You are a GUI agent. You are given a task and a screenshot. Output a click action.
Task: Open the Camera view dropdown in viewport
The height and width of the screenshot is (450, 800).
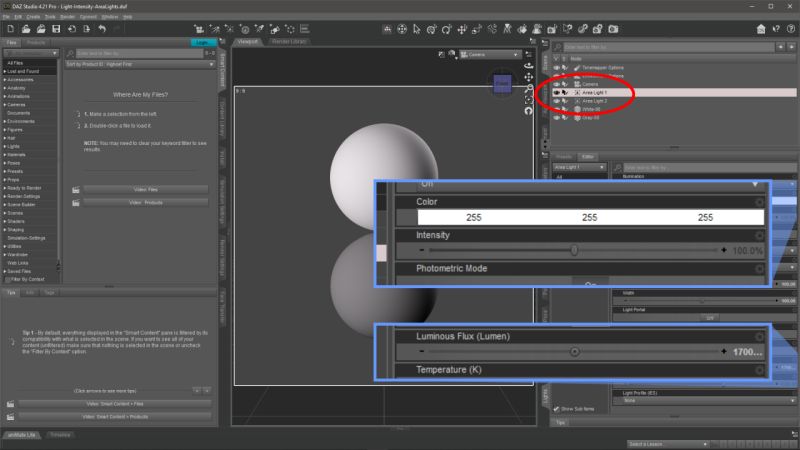pos(490,54)
